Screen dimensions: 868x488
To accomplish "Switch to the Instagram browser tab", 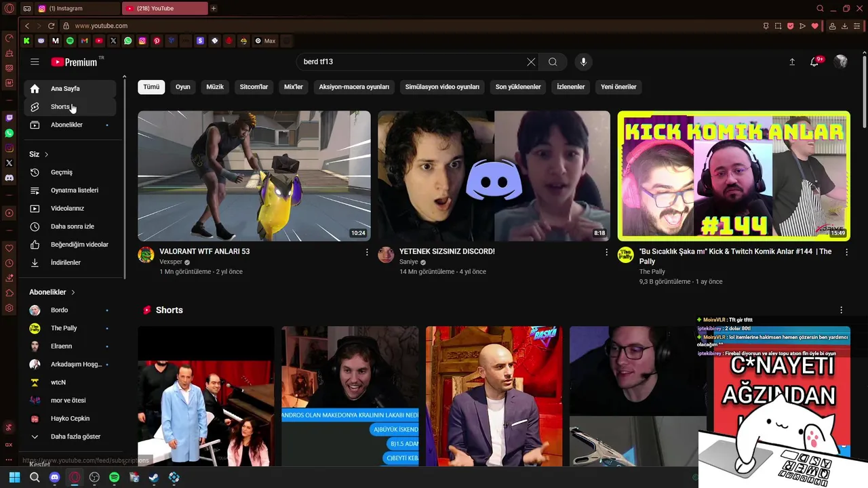I will [x=77, y=8].
